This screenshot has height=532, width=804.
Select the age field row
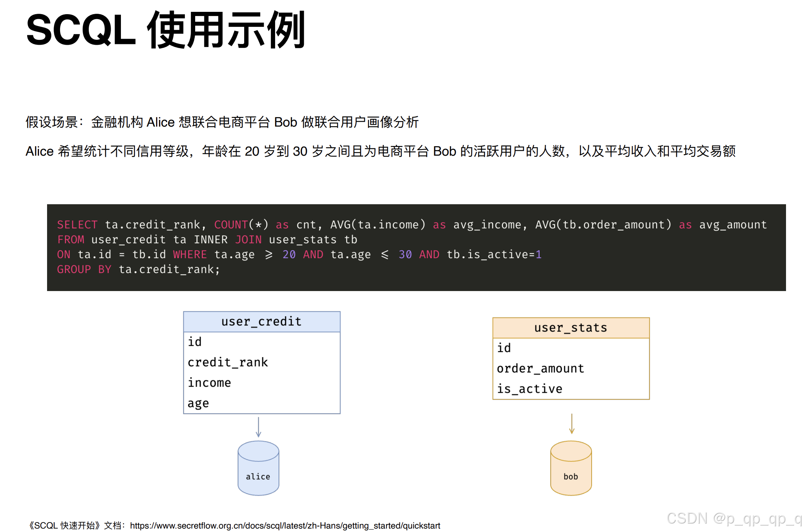(x=198, y=403)
